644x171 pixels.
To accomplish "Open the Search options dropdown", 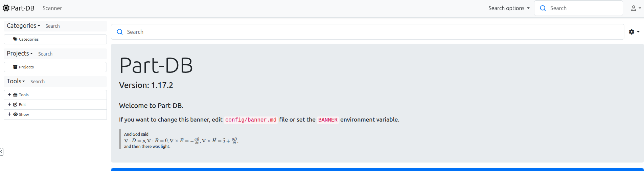I will click(x=509, y=8).
